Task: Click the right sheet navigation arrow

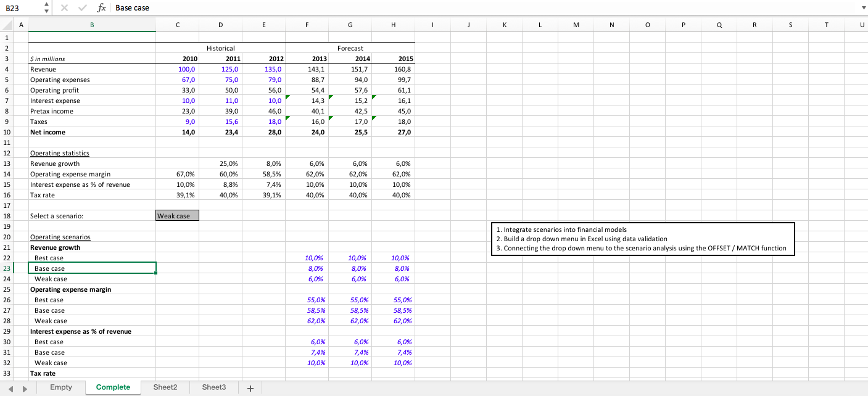Action: pyautogui.click(x=23, y=387)
